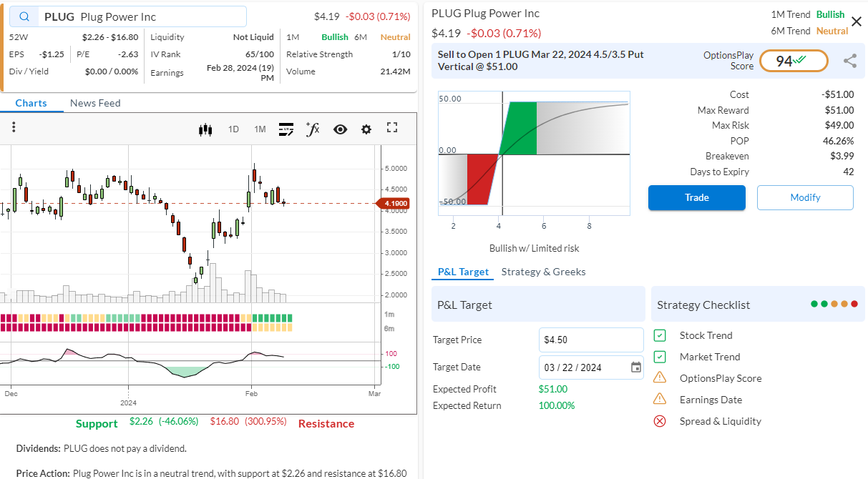The image size is (868, 479).
Task: Click the PLUG ticker search box
Action: tap(128, 17)
